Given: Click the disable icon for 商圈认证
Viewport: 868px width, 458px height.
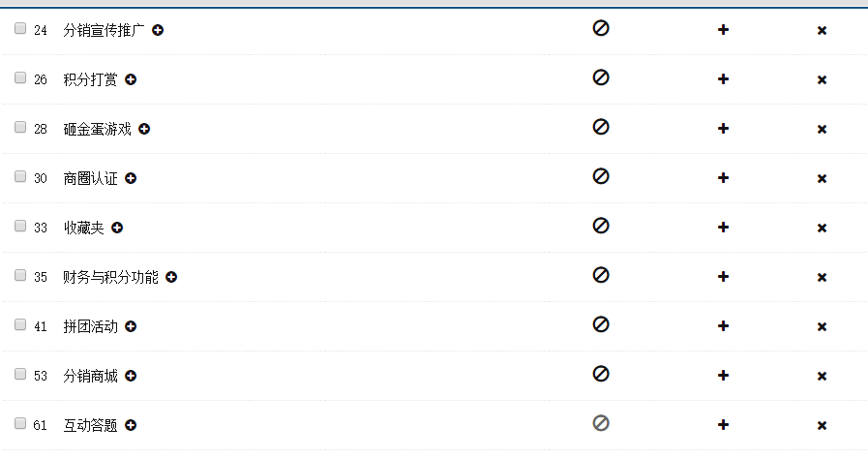Looking at the screenshot, I should click(x=601, y=176).
